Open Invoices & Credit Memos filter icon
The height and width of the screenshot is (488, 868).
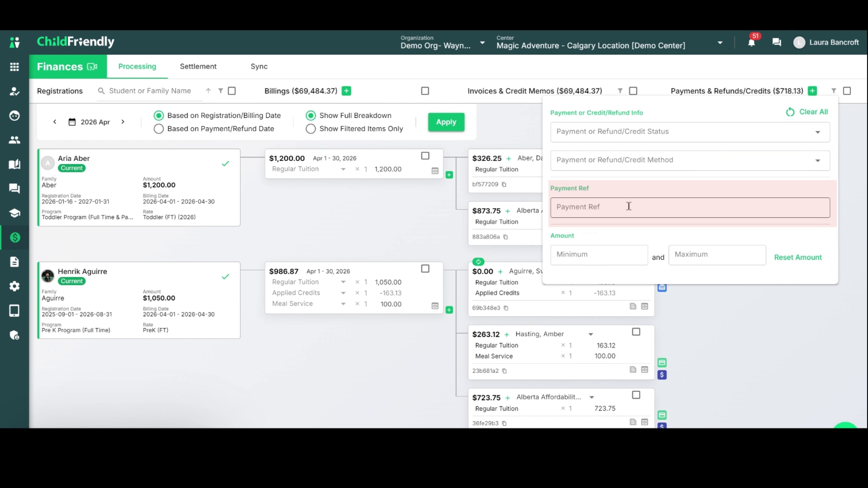tap(620, 91)
